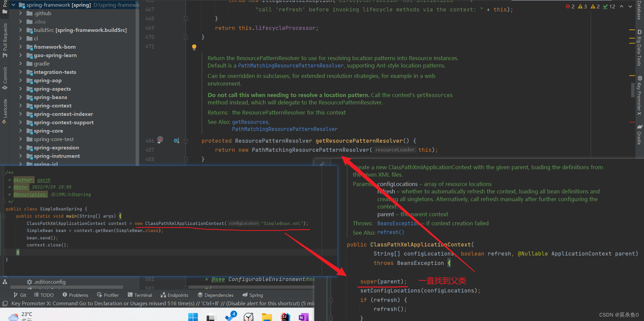This screenshot has width=644, height=321.
Task: Select the gradle folder in project tree
Action: pos(42,64)
